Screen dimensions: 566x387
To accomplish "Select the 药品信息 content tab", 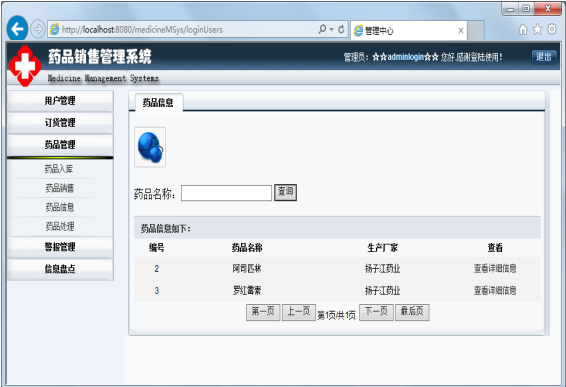I will click(x=158, y=103).
